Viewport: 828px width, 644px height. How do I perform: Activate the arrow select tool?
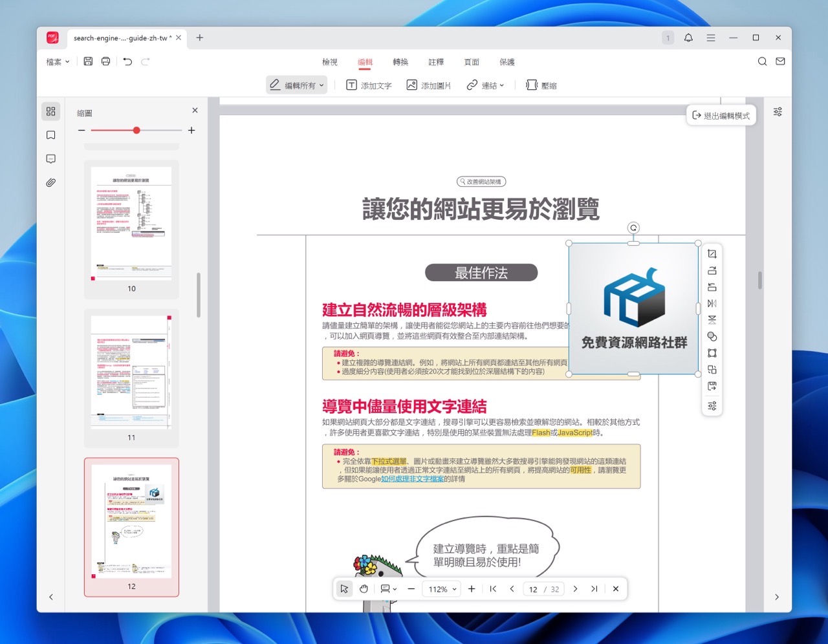click(x=344, y=589)
